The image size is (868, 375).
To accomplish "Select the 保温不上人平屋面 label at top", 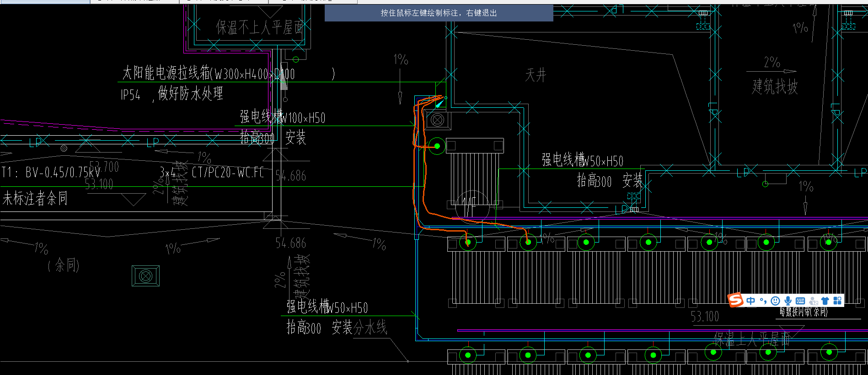I will click(x=260, y=27).
